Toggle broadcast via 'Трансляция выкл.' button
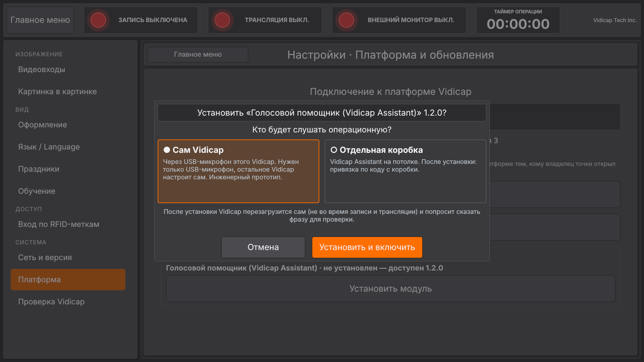The width and height of the screenshot is (644, 362). point(265,20)
